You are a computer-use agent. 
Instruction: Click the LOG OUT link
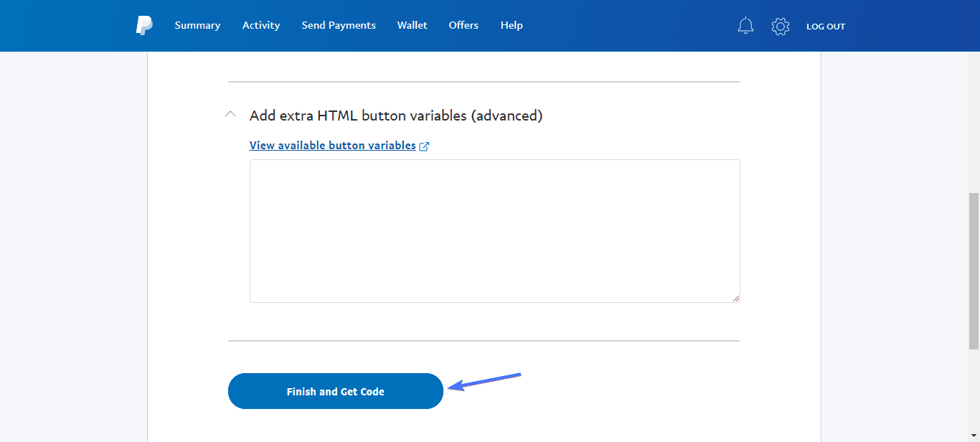pos(826,27)
